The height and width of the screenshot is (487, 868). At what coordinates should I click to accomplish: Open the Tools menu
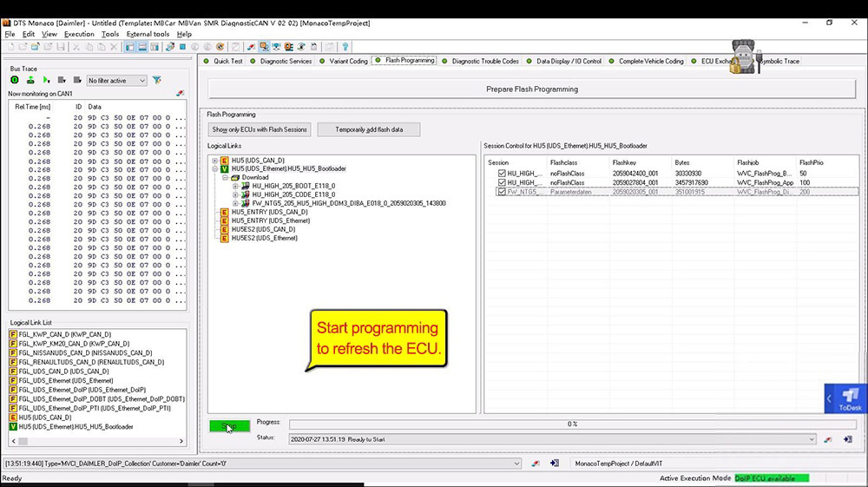click(x=110, y=35)
